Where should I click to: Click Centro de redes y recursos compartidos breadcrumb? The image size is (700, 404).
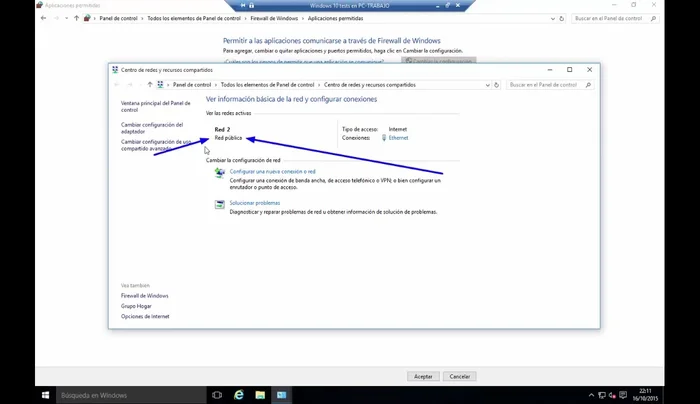[x=370, y=85]
